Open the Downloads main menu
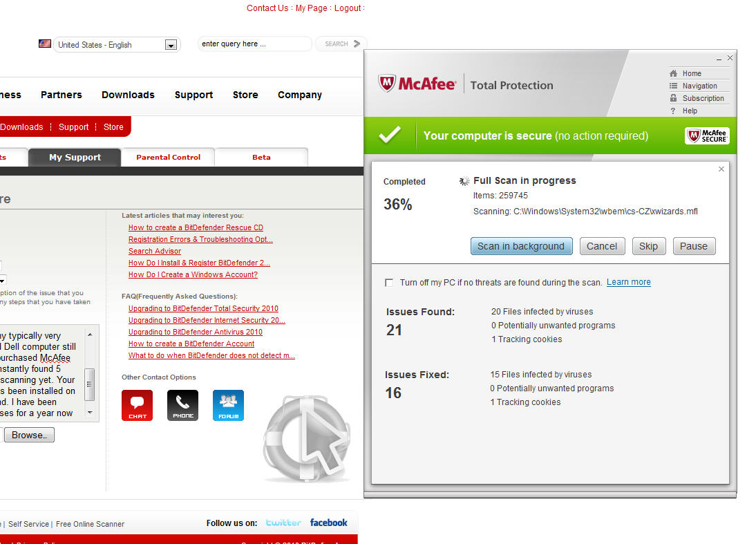 click(x=129, y=95)
